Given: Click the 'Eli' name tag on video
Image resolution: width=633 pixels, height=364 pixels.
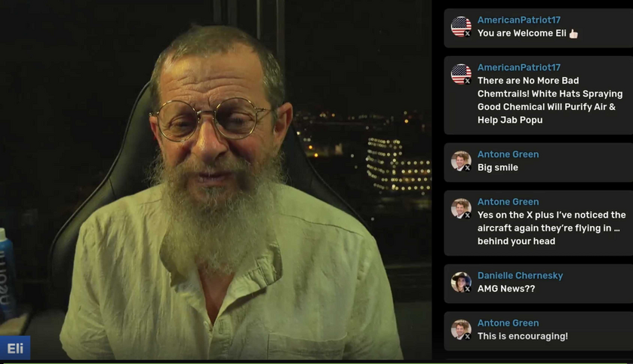Looking at the screenshot, I should coord(15,348).
